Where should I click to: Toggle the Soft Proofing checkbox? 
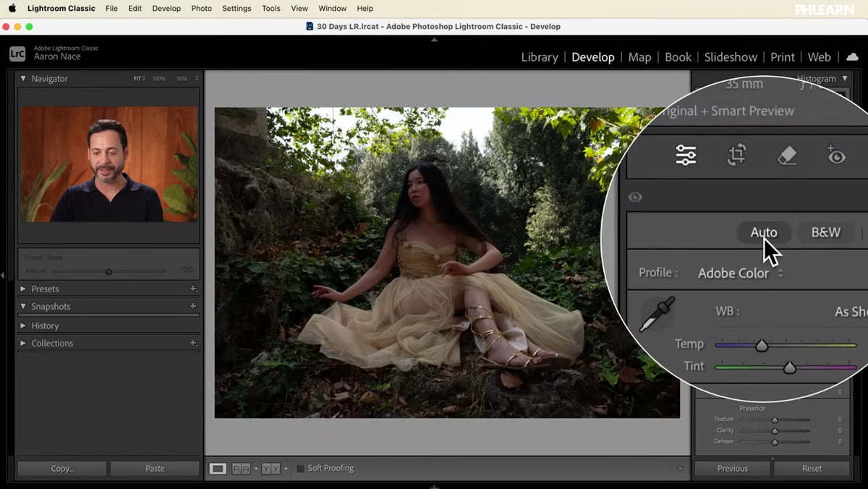[x=300, y=469]
